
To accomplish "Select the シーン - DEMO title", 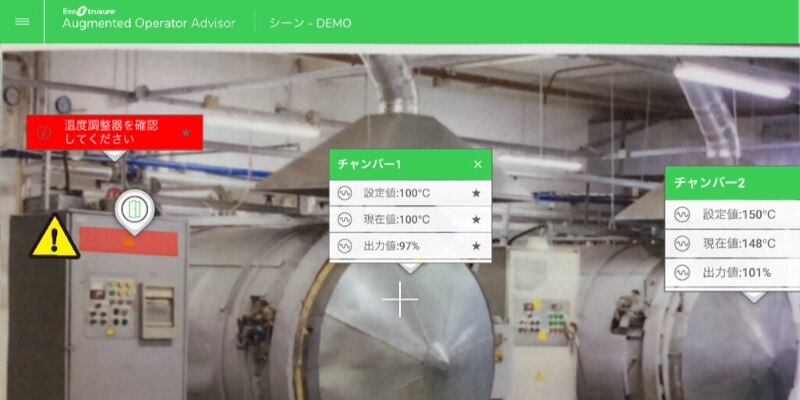I will [x=310, y=23].
